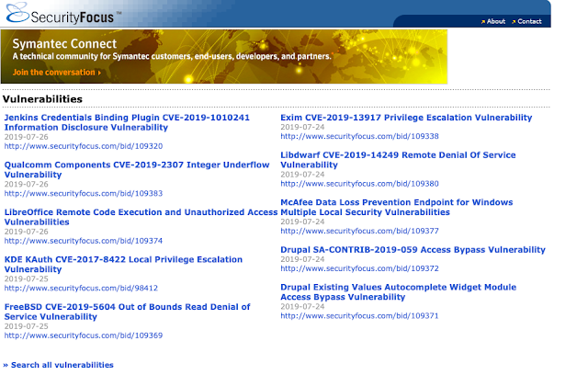Open the bid/109338 URL link
The width and height of the screenshot is (588, 375).
coord(359,137)
